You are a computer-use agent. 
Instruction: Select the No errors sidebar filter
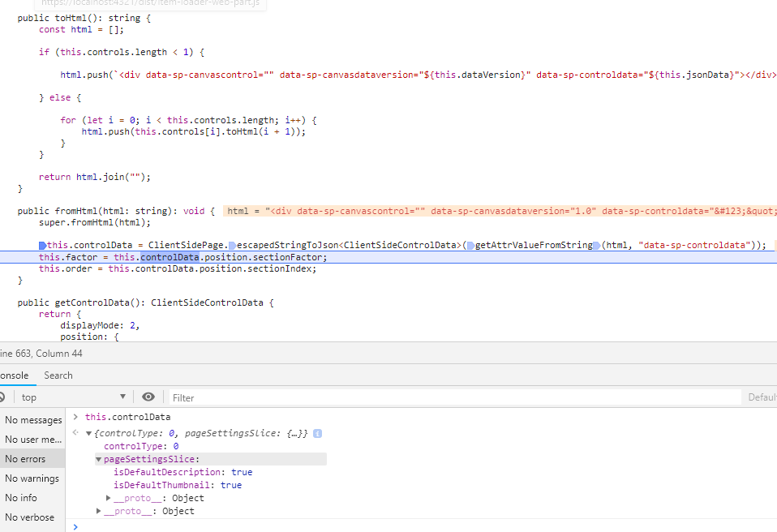pos(32,459)
